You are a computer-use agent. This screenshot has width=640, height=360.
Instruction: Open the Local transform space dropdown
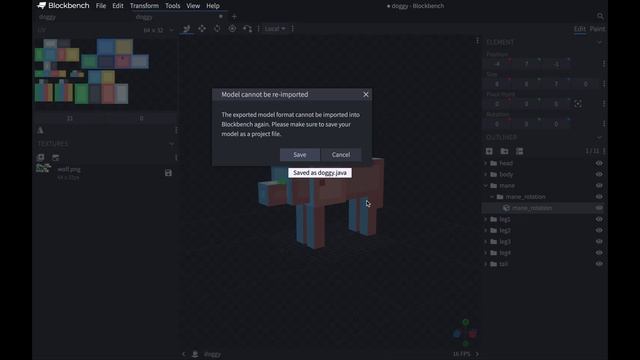coord(275,29)
